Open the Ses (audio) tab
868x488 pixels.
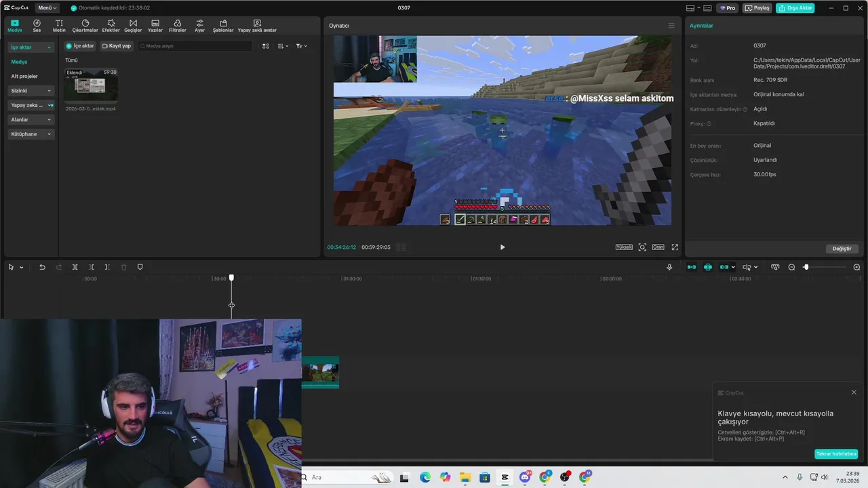pos(37,26)
